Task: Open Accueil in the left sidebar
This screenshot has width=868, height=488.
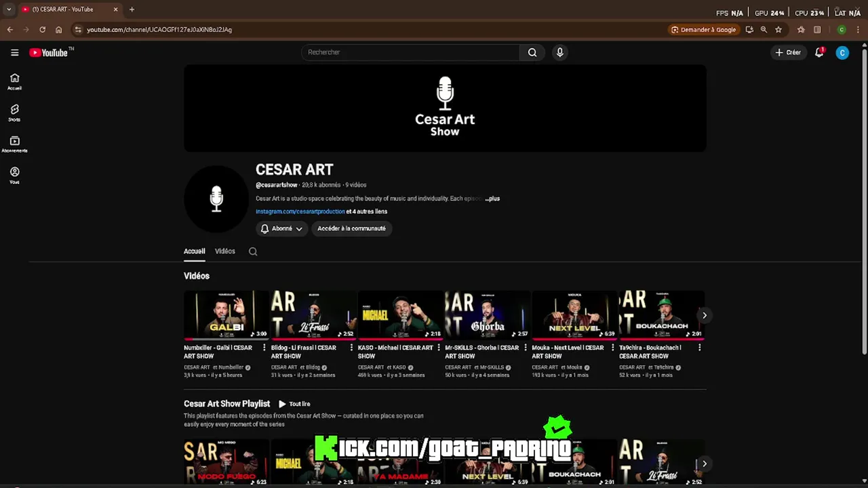Action: (14, 81)
